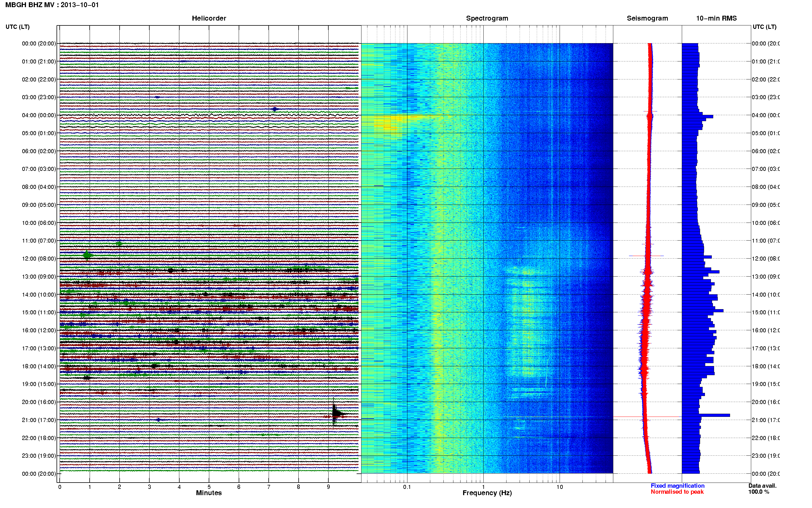Click the '9' minute tick label
Viewport: 812px width, 508px height.
[x=328, y=487]
